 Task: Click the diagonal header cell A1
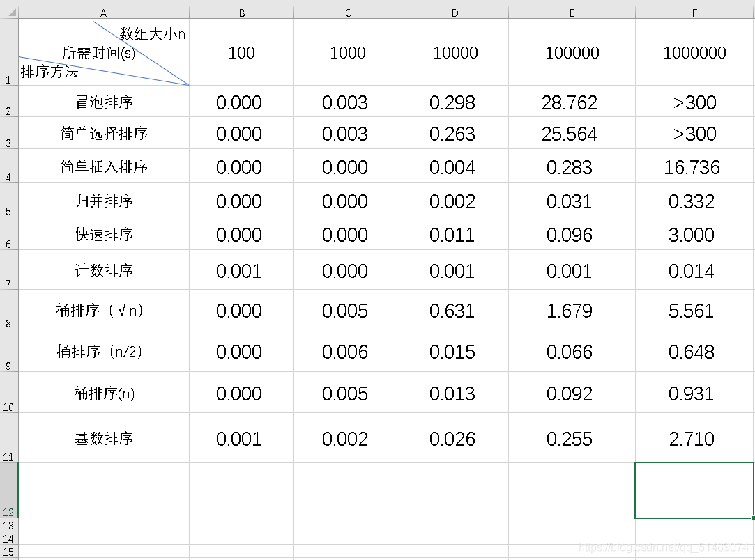click(103, 52)
